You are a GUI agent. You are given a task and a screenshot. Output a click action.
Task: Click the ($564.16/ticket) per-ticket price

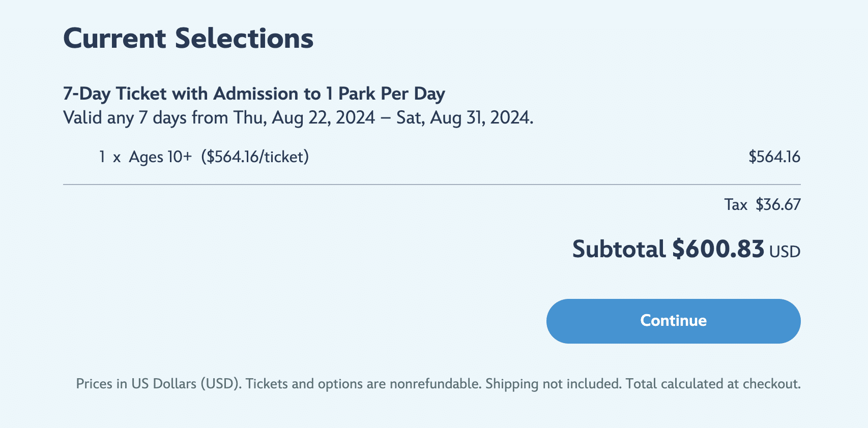click(255, 157)
